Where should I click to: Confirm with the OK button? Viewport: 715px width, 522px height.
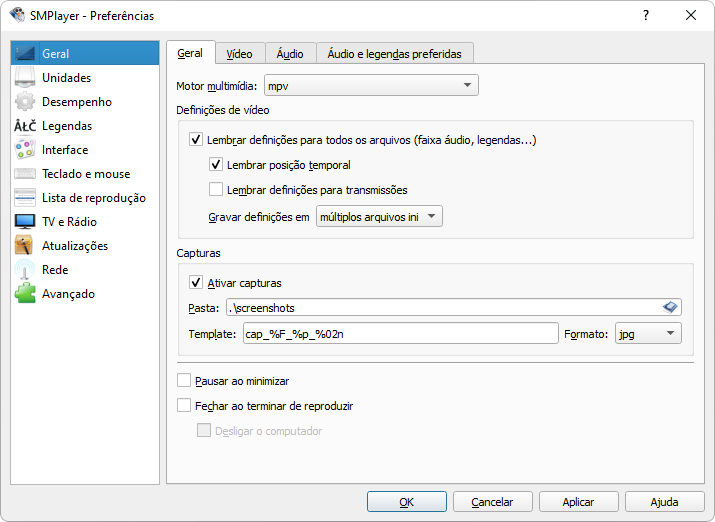pyautogui.click(x=406, y=501)
